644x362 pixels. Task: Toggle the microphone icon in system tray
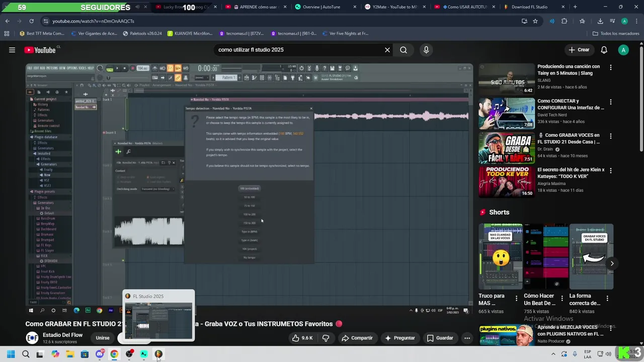tap(575, 354)
